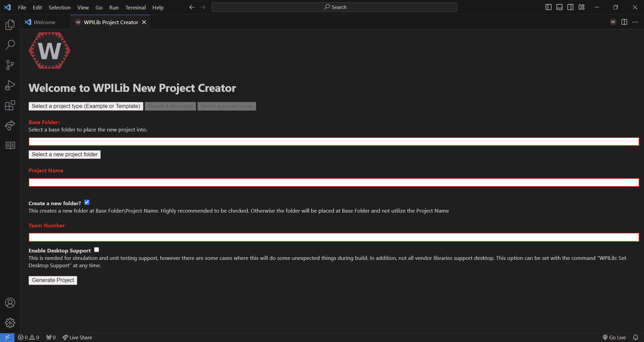
Task: Open the Extensions view
Action: [x=10, y=105]
